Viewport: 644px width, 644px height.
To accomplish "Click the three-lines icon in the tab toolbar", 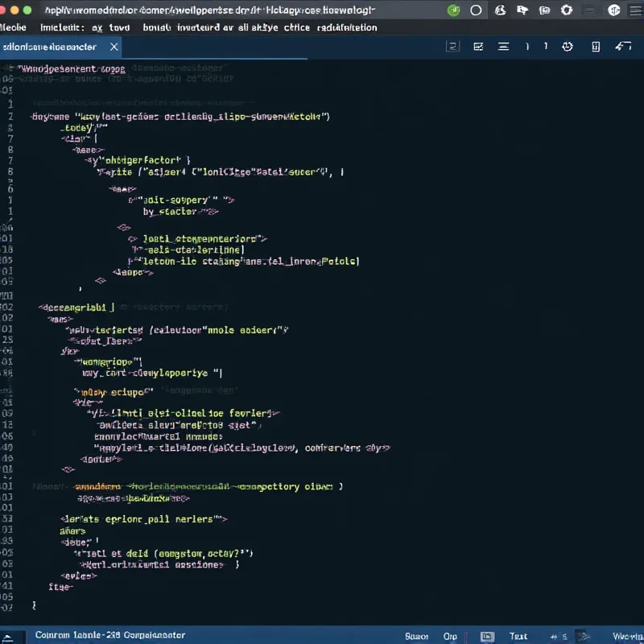I will pyautogui.click(x=504, y=47).
